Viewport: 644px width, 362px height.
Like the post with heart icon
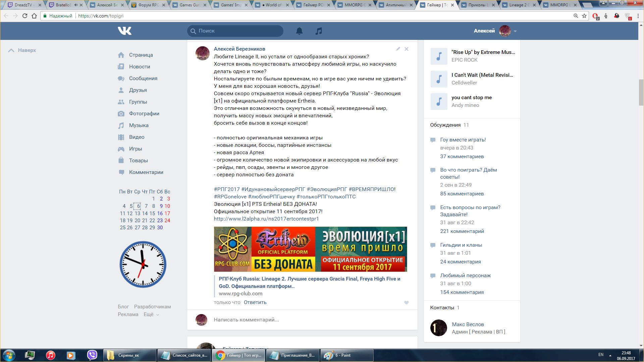pyautogui.click(x=407, y=302)
